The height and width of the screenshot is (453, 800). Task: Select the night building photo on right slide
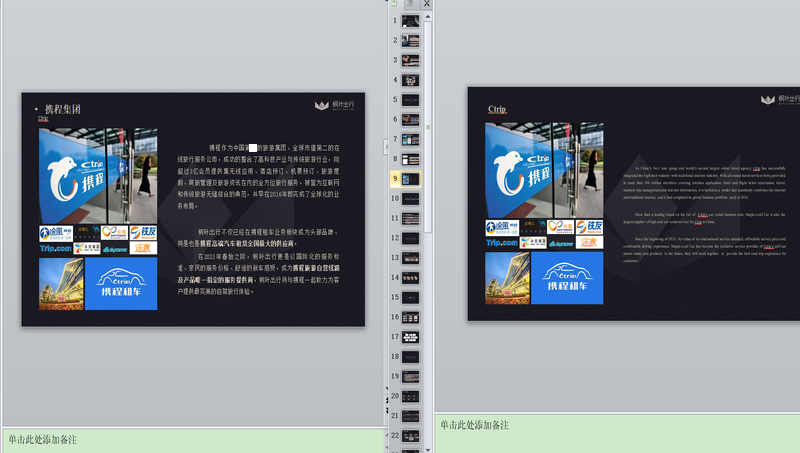click(508, 278)
